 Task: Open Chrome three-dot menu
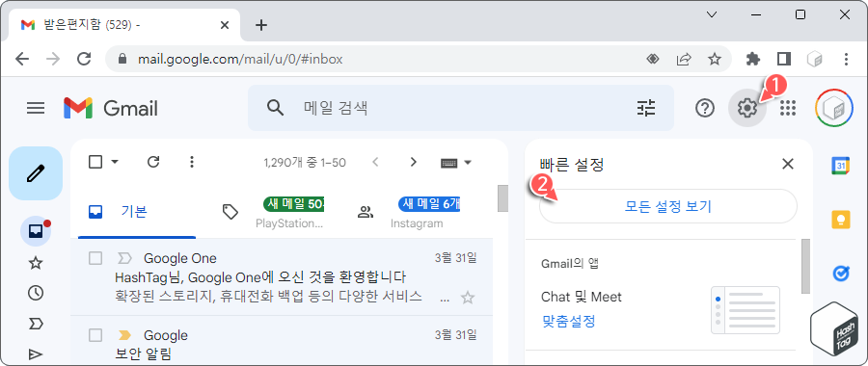(x=845, y=59)
